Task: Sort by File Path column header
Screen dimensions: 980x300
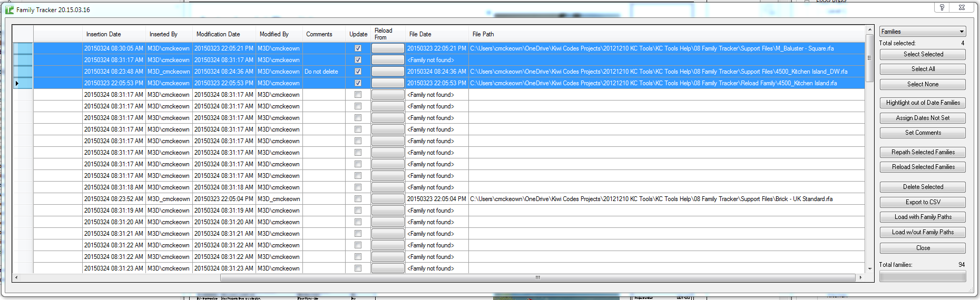Action: pos(483,34)
